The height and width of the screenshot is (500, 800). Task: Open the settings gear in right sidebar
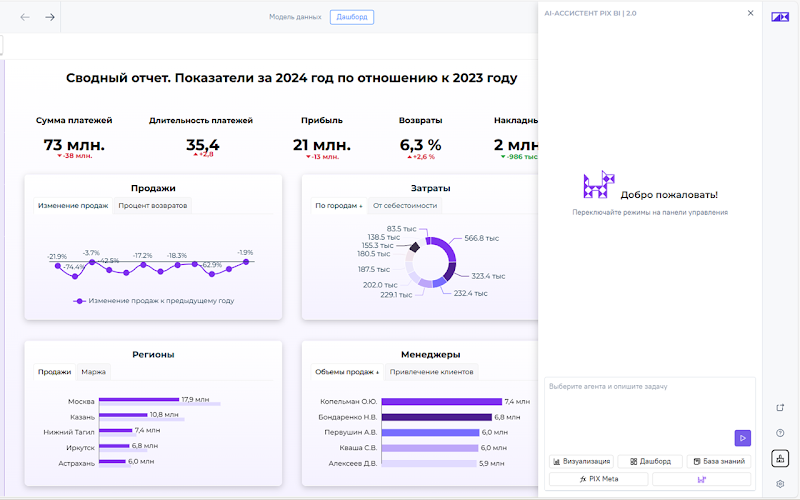click(x=780, y=484)
